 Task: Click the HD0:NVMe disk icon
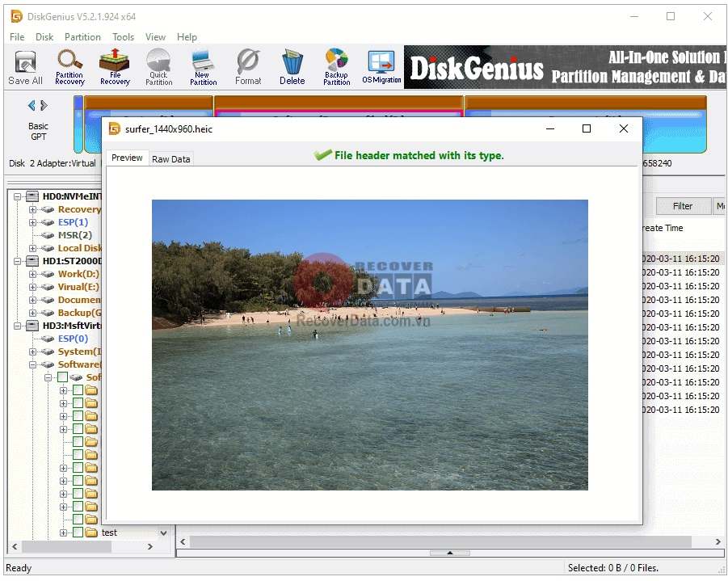(32, 196)
